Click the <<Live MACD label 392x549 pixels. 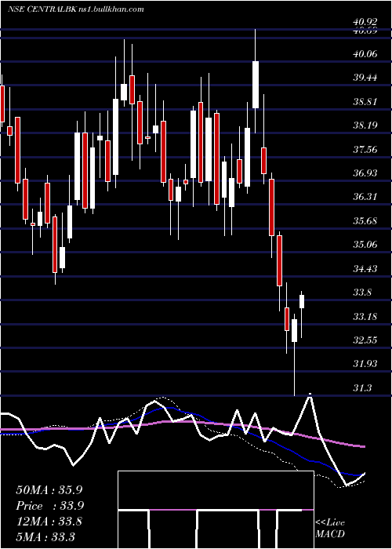330,529
